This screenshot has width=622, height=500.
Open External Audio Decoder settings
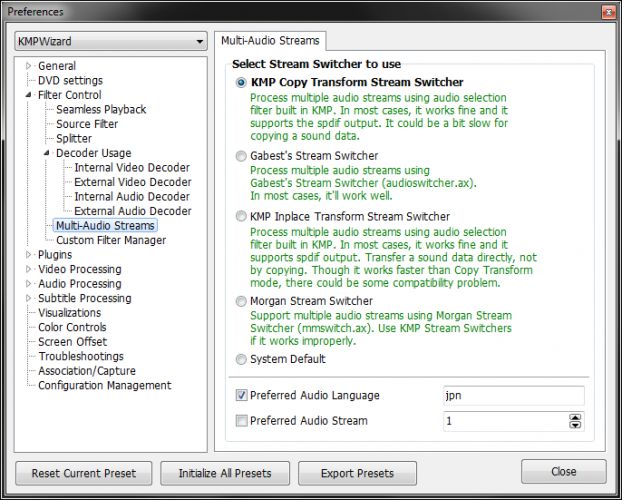133,211
